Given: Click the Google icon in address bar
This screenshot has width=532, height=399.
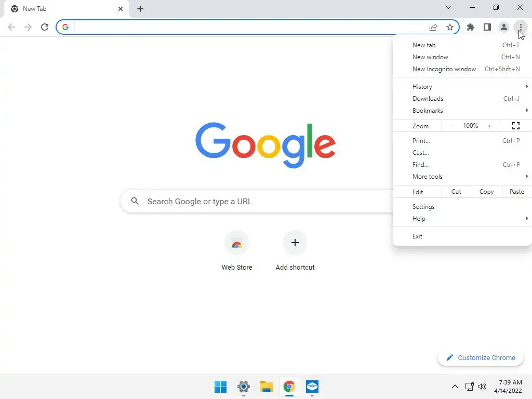Looking at the screenshot, I should (x=65, y=27).
